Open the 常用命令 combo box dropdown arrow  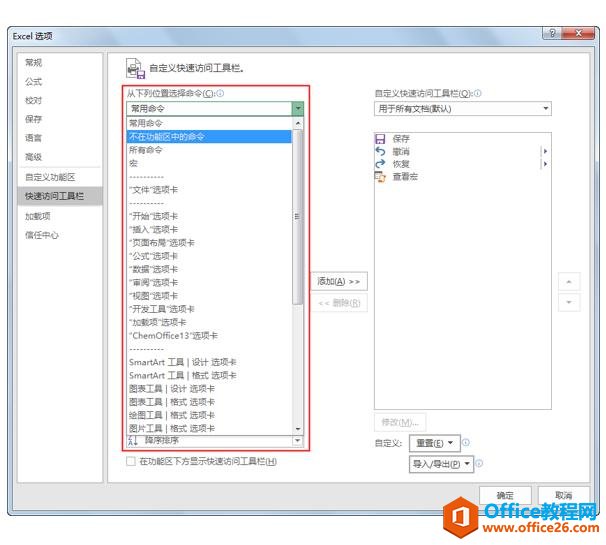pyautogui.click(x=298, y=109)
